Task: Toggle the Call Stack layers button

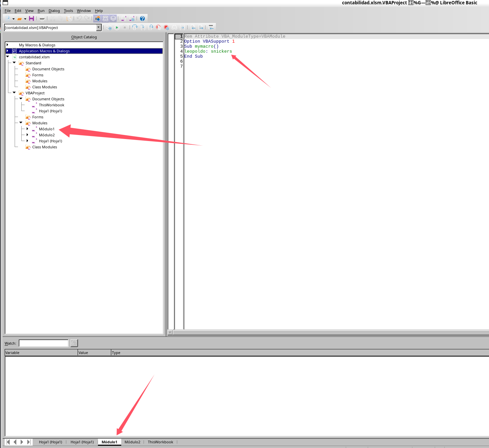Action: pos(113,19)
